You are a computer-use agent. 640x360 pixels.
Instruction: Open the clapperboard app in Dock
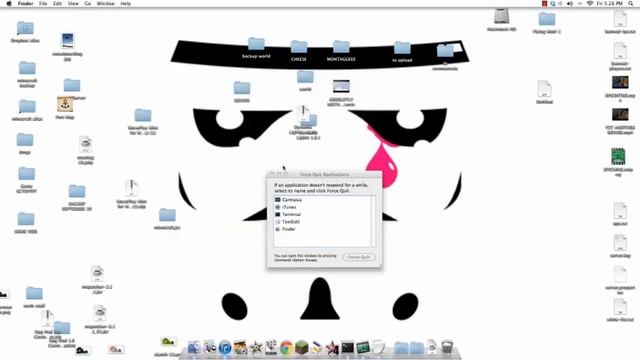271,347
